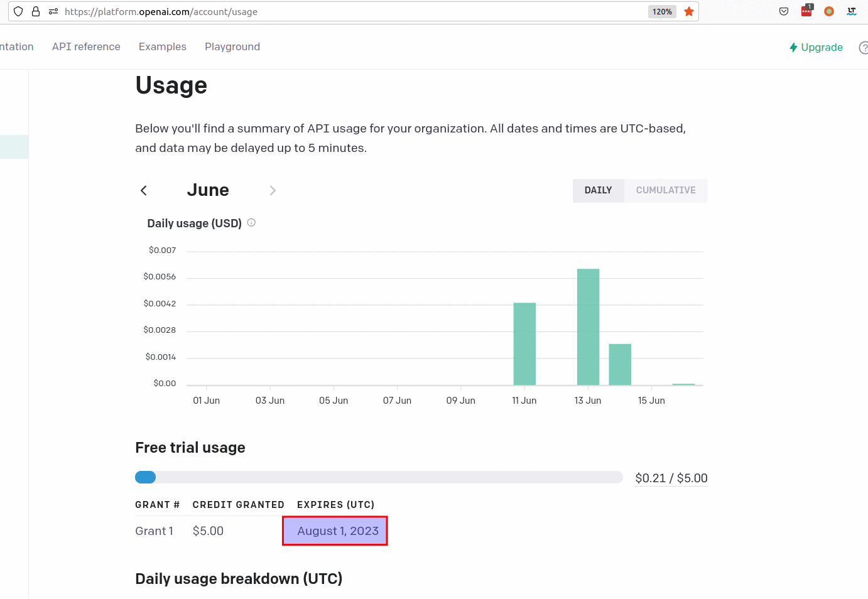Switch to the CUMULATIVE view
This screenshot has height=599, width=868.
point(666,190)
